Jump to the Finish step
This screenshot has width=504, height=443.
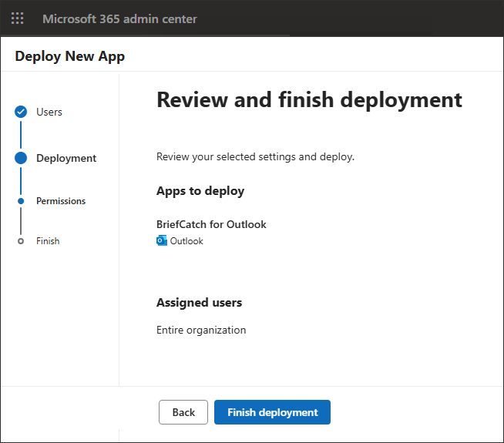[48, 241]
